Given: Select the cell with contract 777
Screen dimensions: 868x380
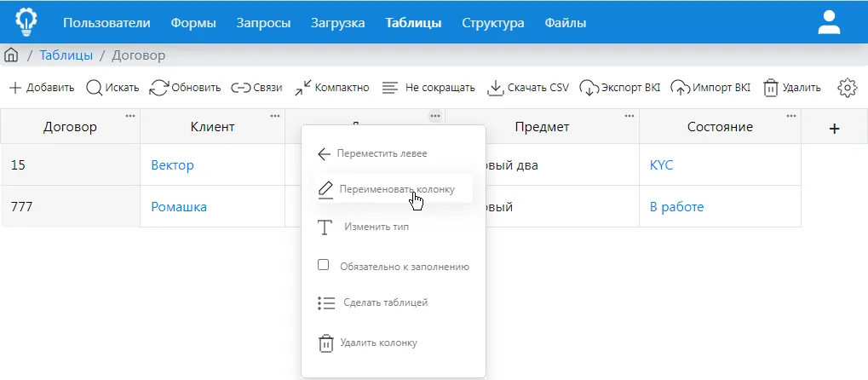Looking at the screenshot, I should [x=71, y=207].
